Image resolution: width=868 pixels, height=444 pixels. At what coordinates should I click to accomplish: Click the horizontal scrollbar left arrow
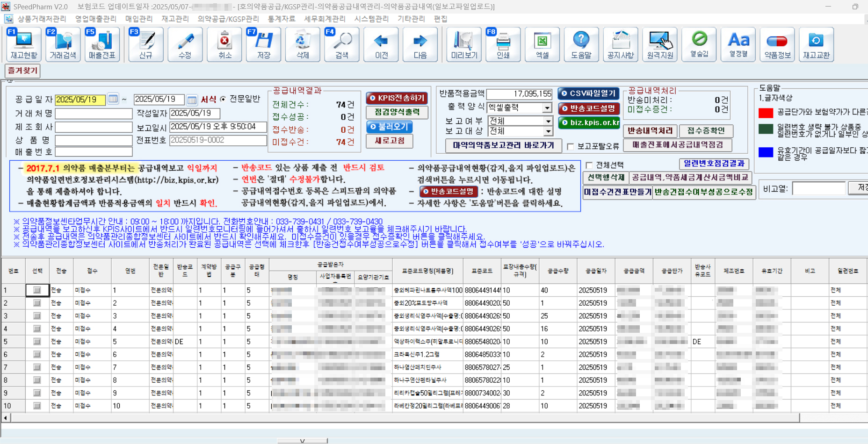click(6, 418)
